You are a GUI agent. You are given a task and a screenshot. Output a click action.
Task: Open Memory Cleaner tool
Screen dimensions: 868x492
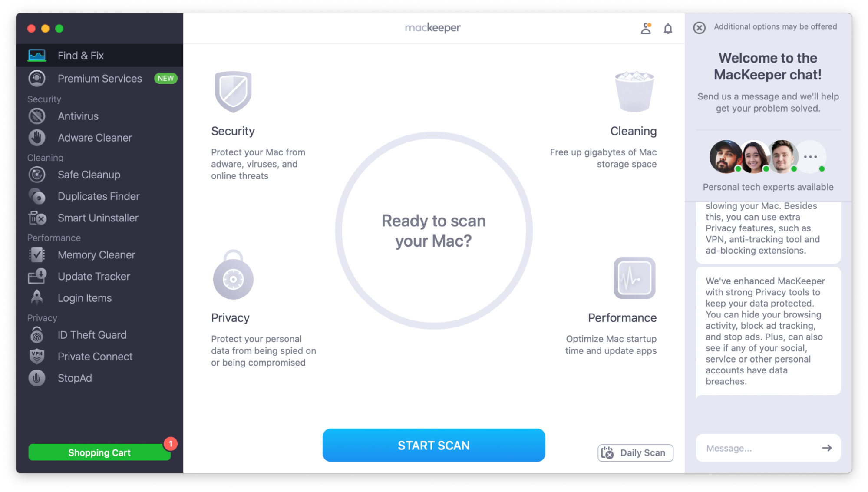[99, 255]
